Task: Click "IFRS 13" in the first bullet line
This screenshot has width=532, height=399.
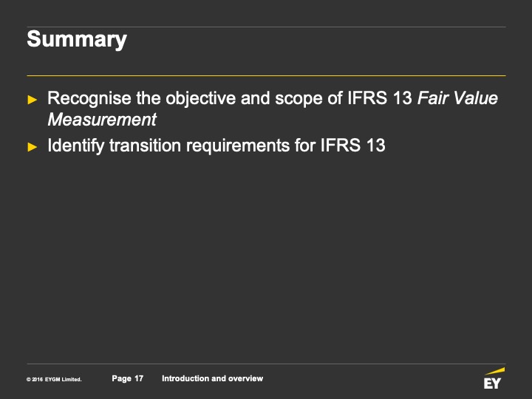Action: tap(379, 98)
